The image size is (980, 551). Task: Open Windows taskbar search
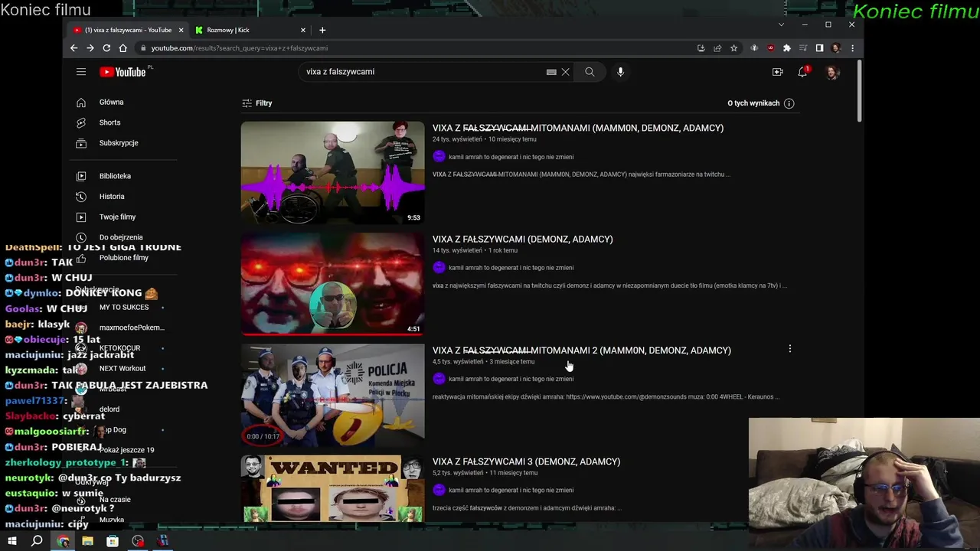(x=37, y=541)
